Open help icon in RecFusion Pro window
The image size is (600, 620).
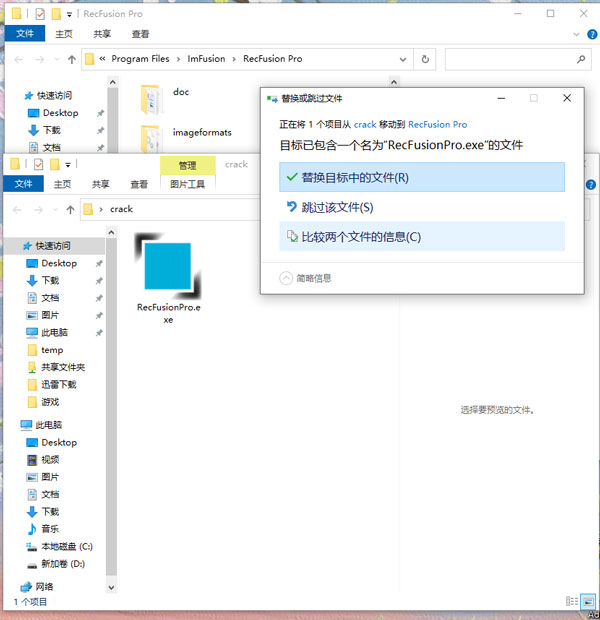click(592, 34)
